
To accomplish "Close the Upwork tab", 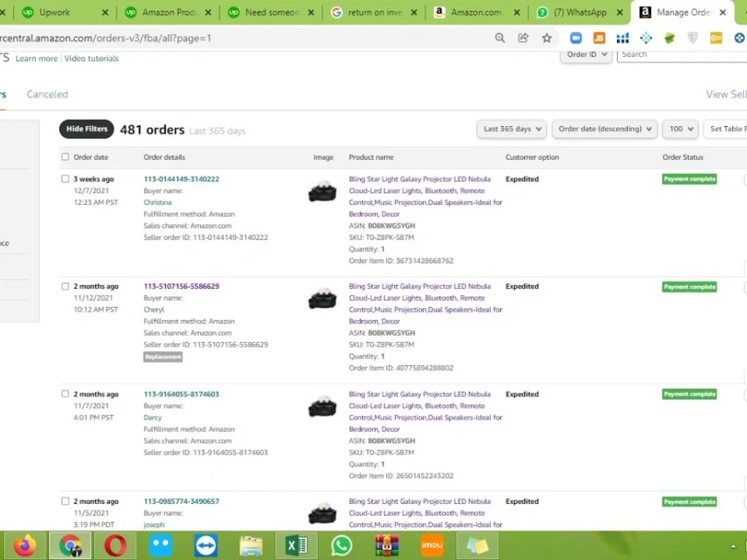I will tap(105, 13).
